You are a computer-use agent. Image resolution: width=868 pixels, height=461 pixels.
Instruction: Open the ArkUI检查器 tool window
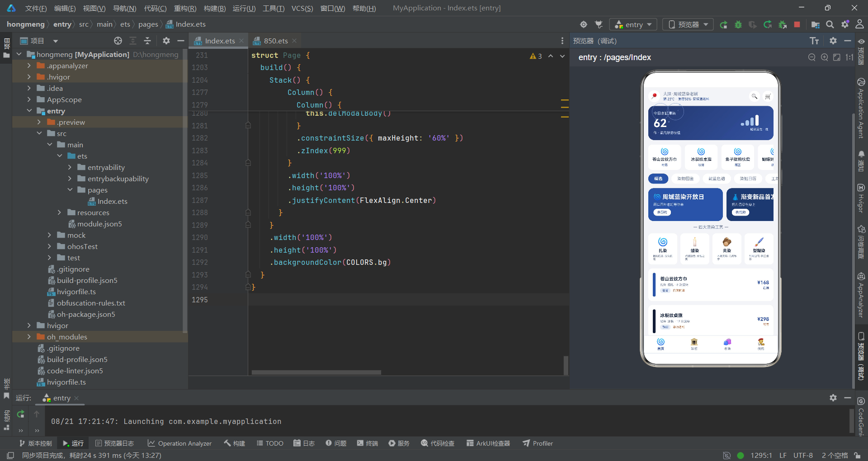pos(488,443)
